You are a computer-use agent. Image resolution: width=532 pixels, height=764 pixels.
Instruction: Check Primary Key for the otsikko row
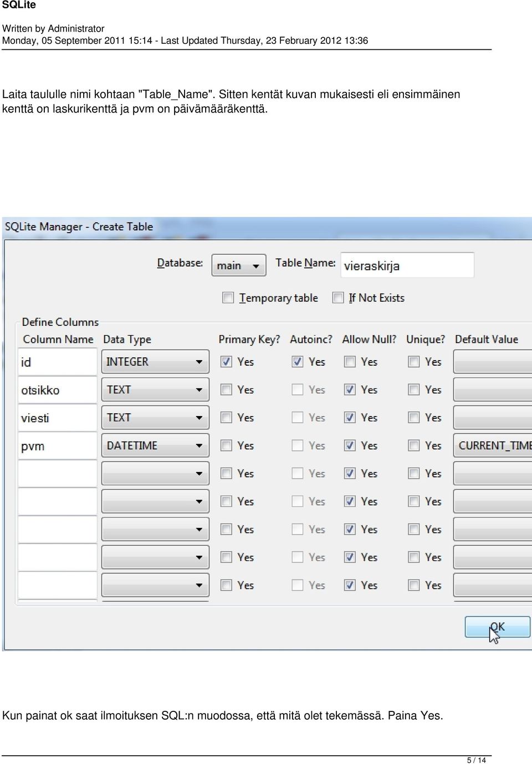pos(226,389)
